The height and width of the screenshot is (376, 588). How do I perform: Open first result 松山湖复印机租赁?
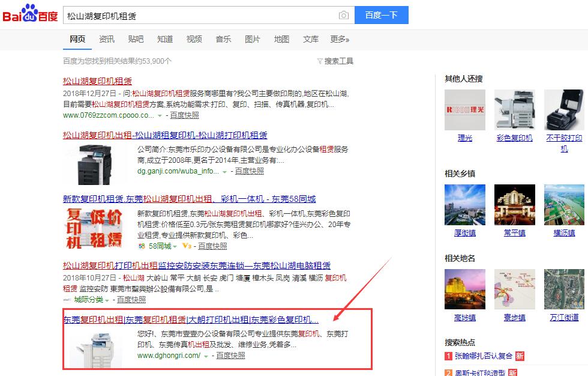(97, 80)
